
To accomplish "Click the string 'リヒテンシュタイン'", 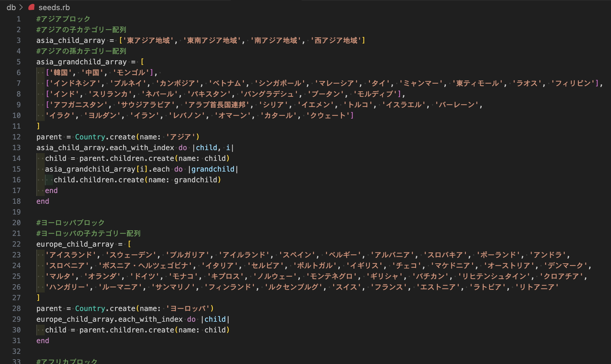I will (x=494, y=276).
